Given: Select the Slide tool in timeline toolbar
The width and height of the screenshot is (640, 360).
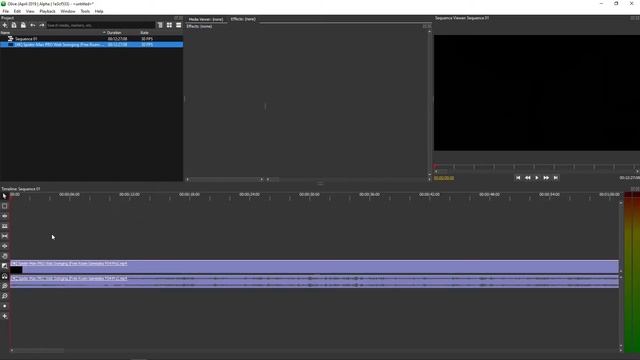Looking at the screenshot, I should [x=5, y=246].
